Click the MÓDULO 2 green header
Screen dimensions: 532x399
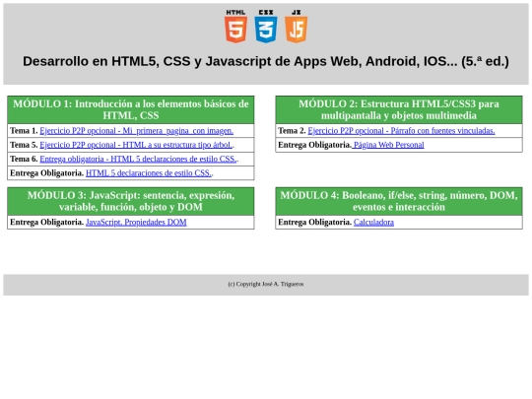click(x=399, y=109)
